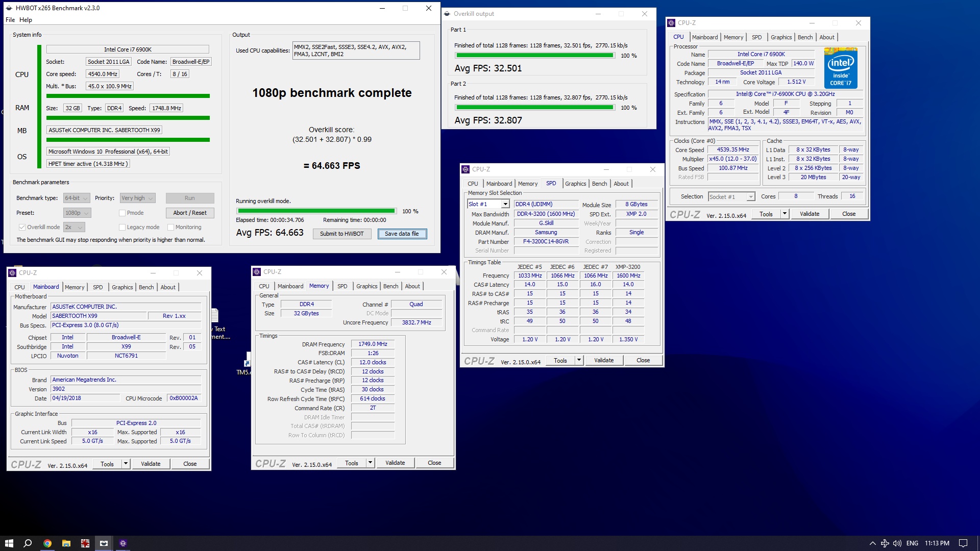Open taskbar search icon
Viewport: 980px width, 551px height.
pos(28,543)
